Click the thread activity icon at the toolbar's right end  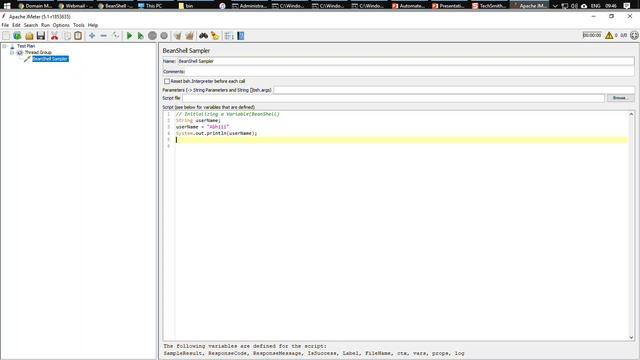(634, 36)
